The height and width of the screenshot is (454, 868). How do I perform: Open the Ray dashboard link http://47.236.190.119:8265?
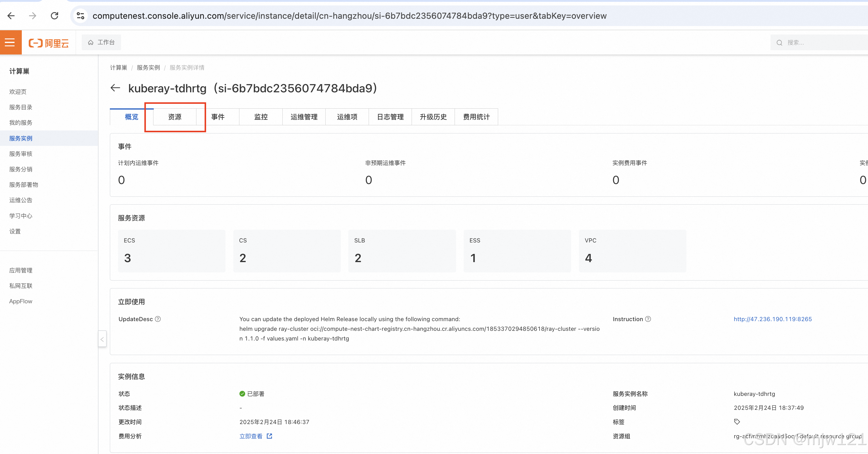[x=772, y=319]
